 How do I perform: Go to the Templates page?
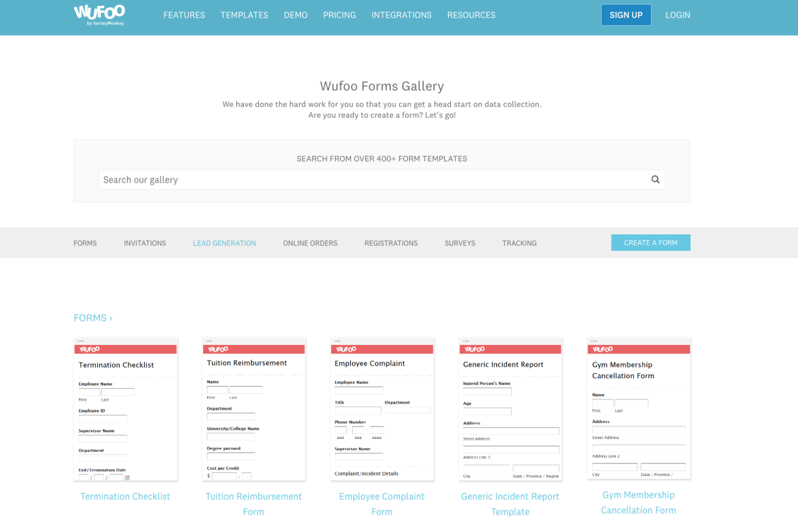(244, 15)
